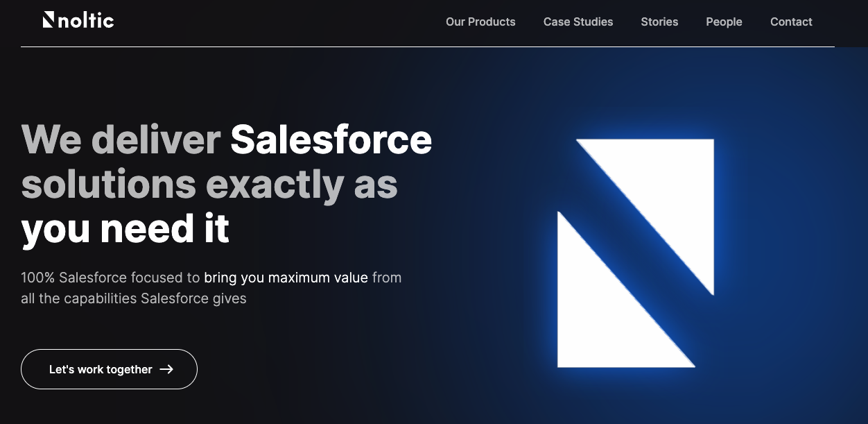Click the "solutions exactly as" headline line
868x424 pixels.
pos(209,184)
